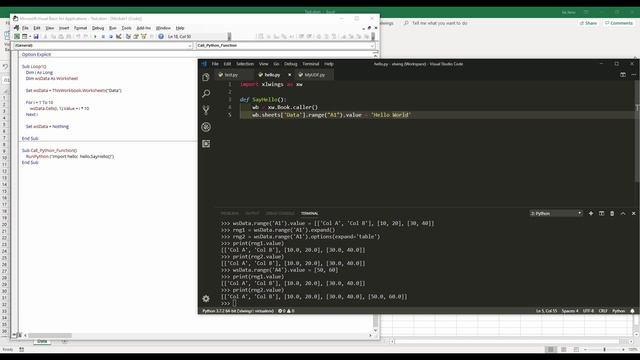Click VBA editor horizontal scrollbar thumb
640x360 pixels.
pyautogui.click(x=50, y=336)
